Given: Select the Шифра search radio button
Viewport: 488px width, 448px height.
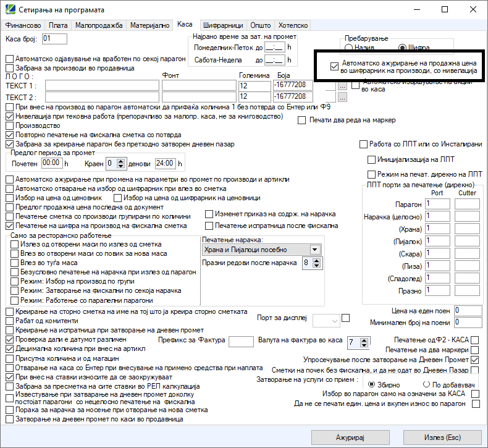Looking at the screenshot, I should click(x=402, y=48).
